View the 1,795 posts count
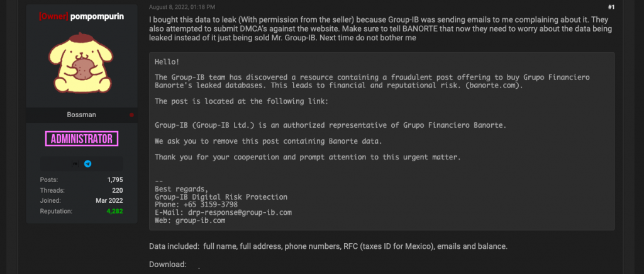This screenshot has height=274, width=644. tap(115, 180)
